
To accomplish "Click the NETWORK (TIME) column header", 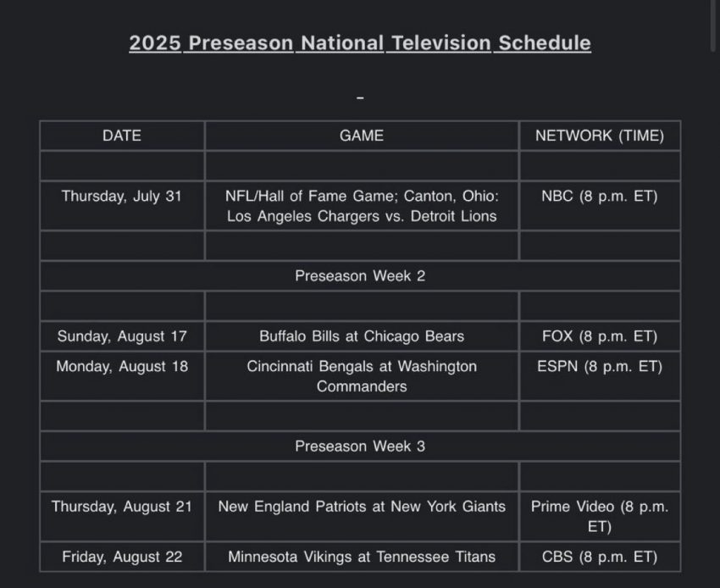I will coord(600,136).
